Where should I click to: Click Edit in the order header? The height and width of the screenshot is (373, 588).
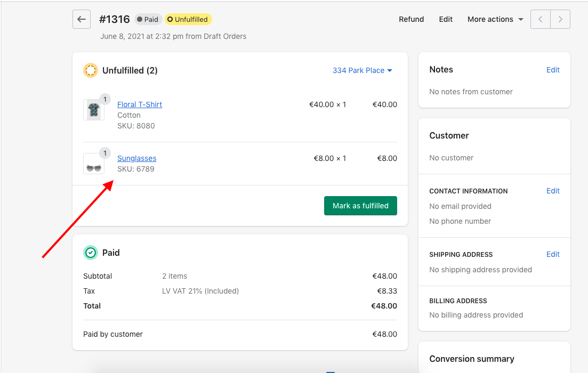(446, 19)
